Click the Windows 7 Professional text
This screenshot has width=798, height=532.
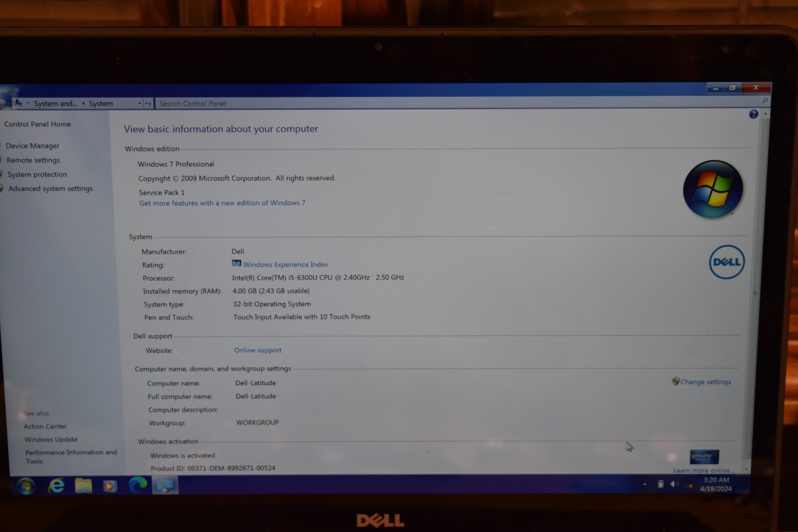tap(176, 164)
